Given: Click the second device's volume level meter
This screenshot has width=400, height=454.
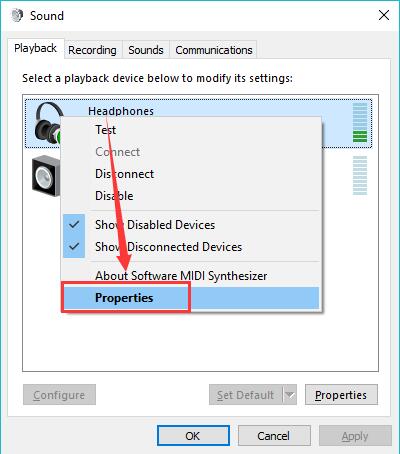Looking at the screenshot, I should (x=360, y=175).
